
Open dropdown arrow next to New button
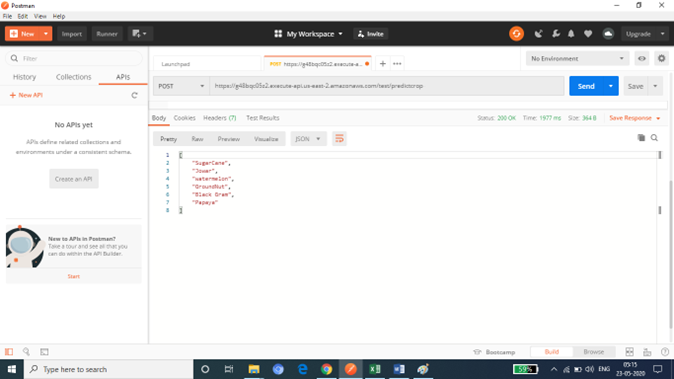46,34
